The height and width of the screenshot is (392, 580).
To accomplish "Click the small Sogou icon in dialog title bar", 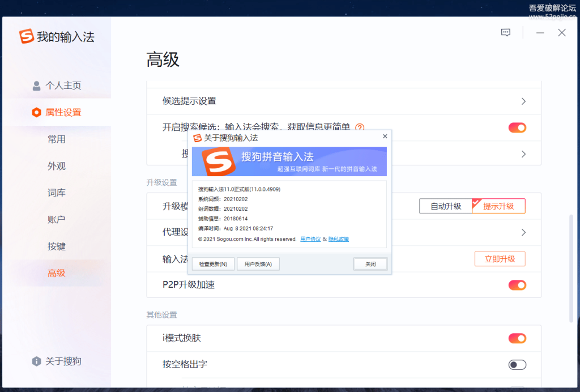I will click(197, 138).
